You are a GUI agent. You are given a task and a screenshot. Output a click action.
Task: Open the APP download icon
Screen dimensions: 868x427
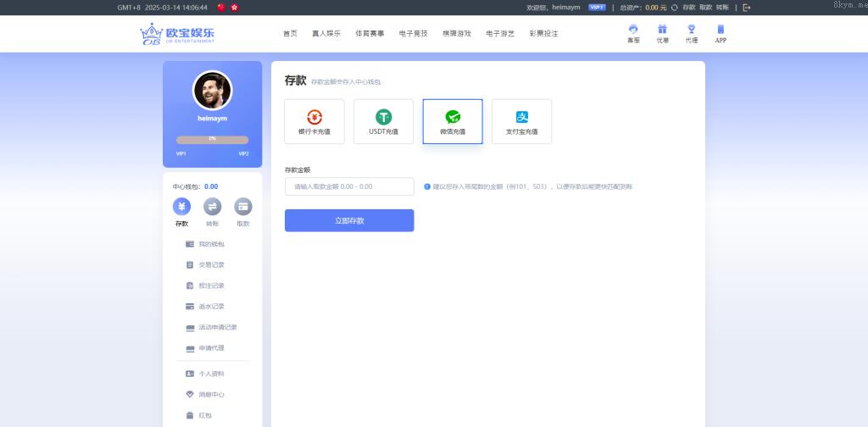[721, 30]
